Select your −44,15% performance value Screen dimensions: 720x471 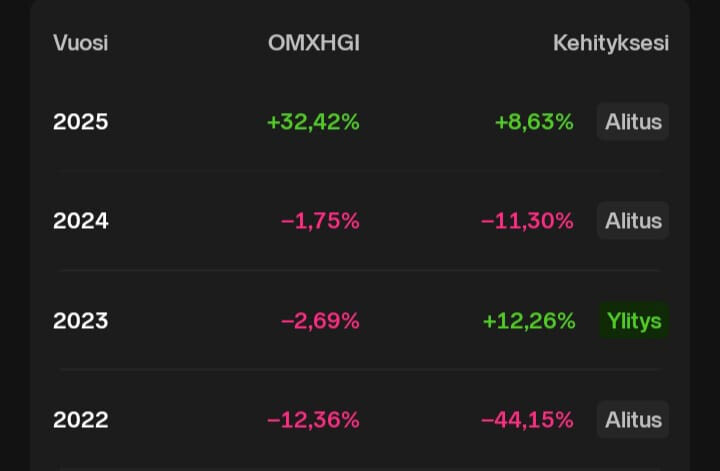[527, 420]
